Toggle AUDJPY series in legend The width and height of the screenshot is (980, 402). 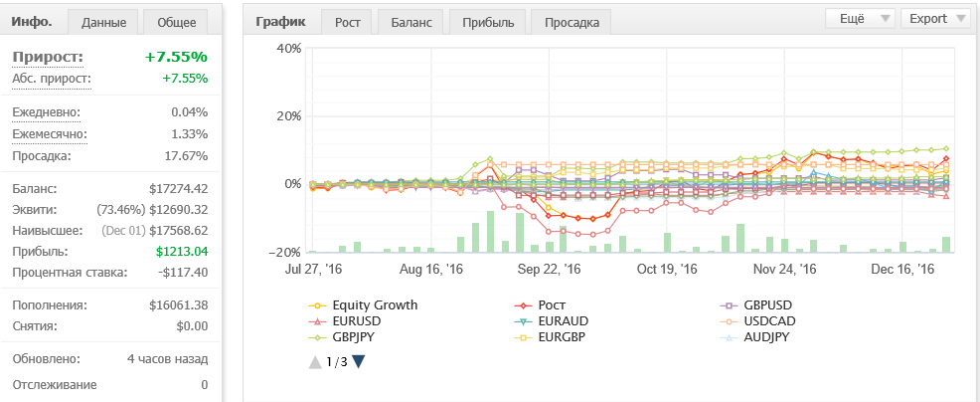pyautogui.click(x=754, y=337)
